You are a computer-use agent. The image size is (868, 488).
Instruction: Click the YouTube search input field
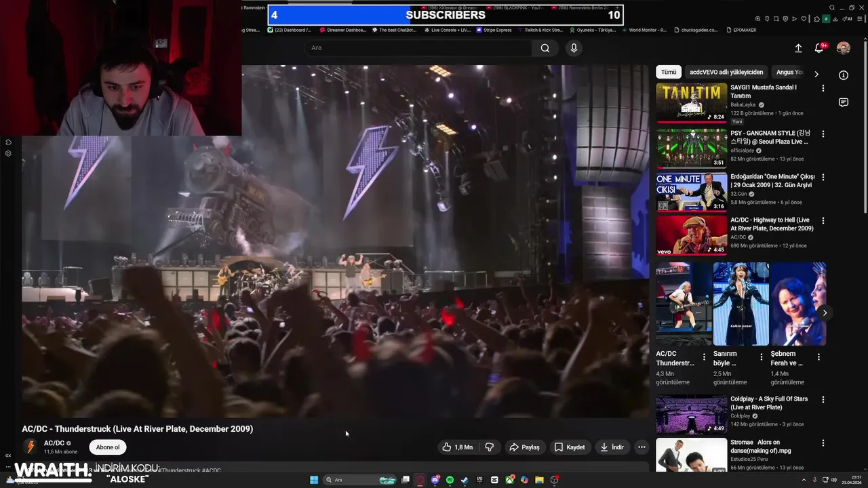(x=418, y=48)
